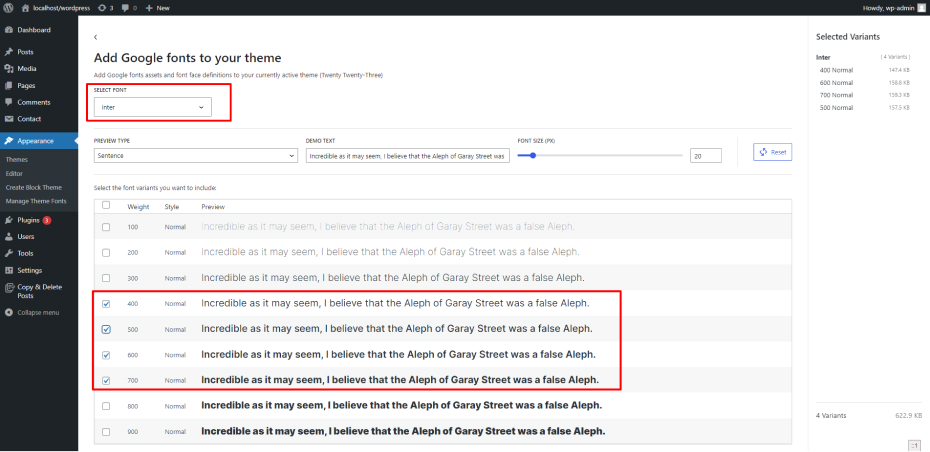Viewport: 930px width, 452px height.
Task: Click the Appearance paintbrush icon
Action: pyautogui.click(x=9, y=141)
